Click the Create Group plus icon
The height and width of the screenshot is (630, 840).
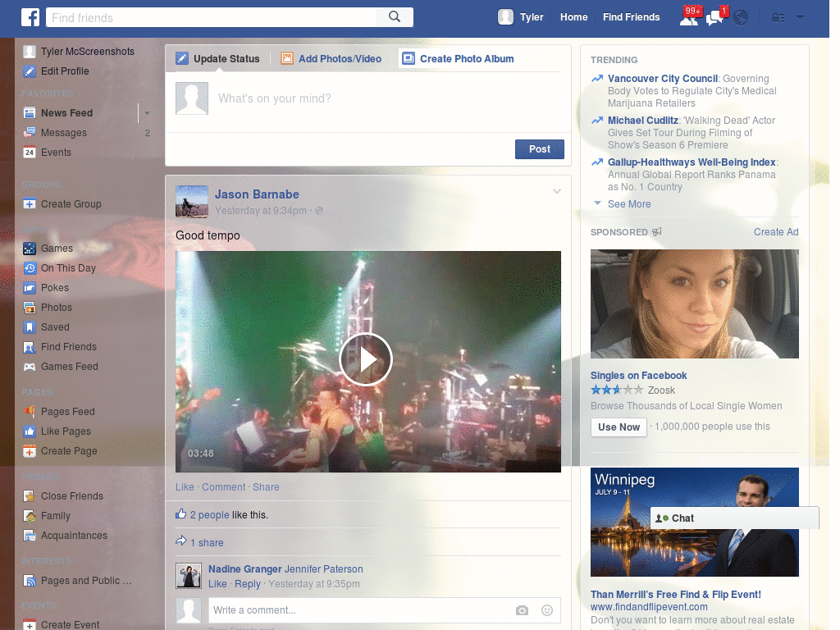point(30,204)
